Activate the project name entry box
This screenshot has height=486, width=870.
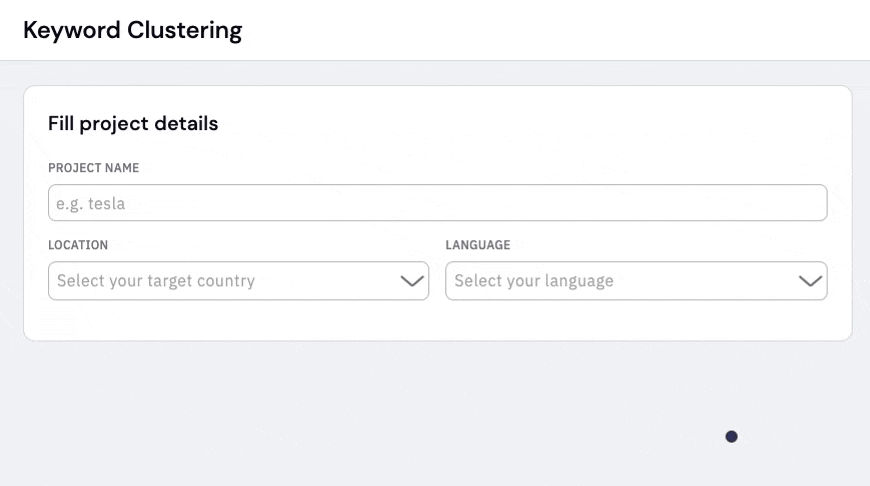coord(438,202)
